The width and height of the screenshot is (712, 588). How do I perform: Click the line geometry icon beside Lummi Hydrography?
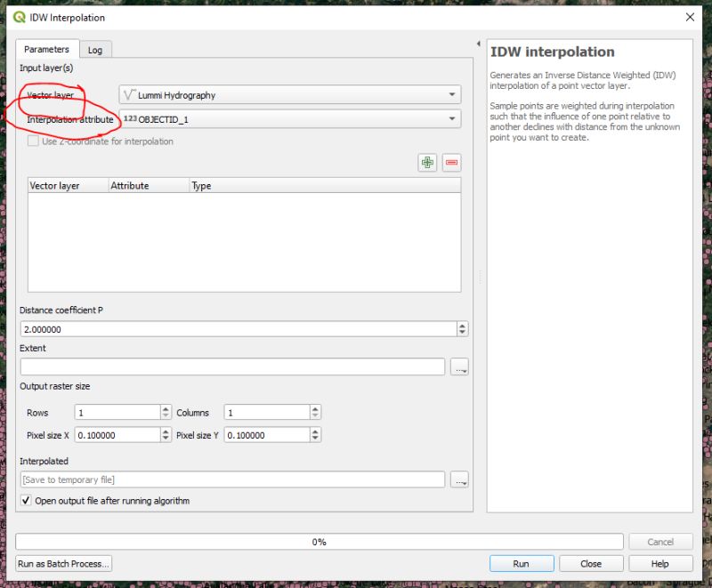127,93
